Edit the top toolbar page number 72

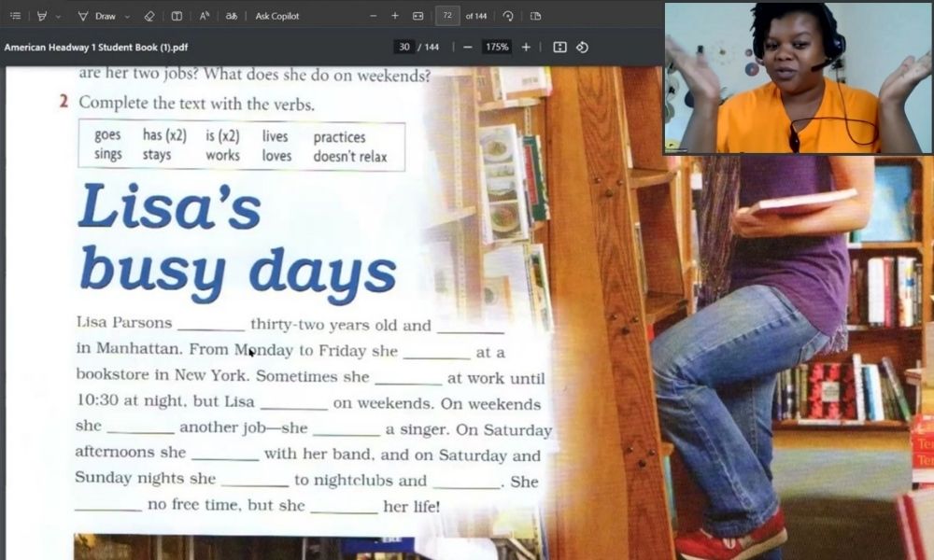point(447,16)
